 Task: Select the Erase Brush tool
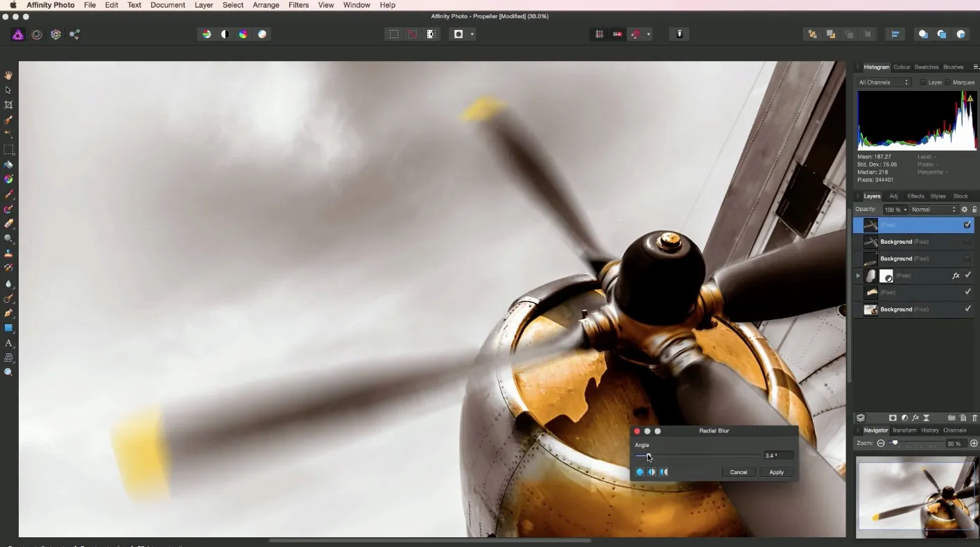tap(8, 224)
